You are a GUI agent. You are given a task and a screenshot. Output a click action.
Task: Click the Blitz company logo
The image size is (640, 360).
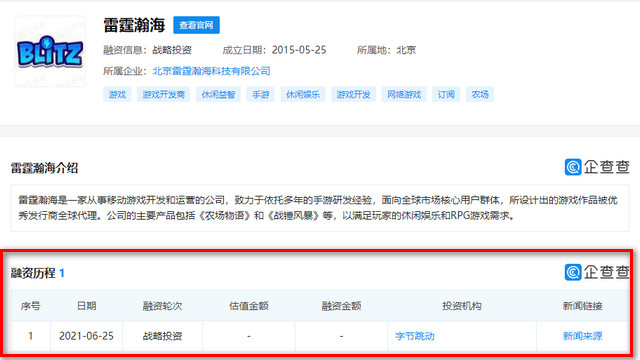pos(50,51)
